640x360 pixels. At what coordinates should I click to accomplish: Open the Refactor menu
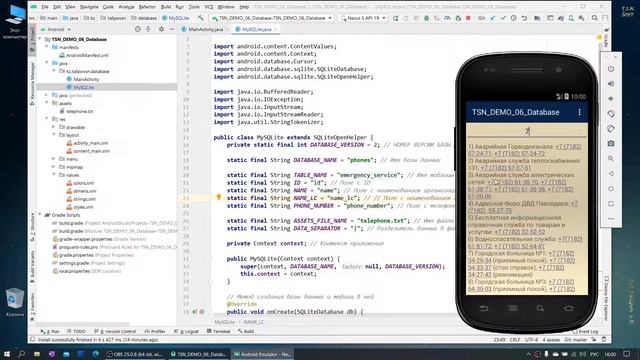click(147, 7)
